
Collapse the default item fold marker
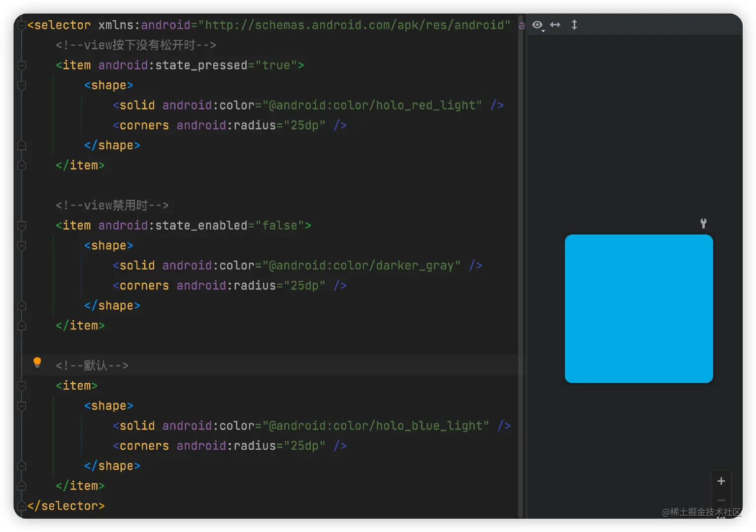[22, 386]
